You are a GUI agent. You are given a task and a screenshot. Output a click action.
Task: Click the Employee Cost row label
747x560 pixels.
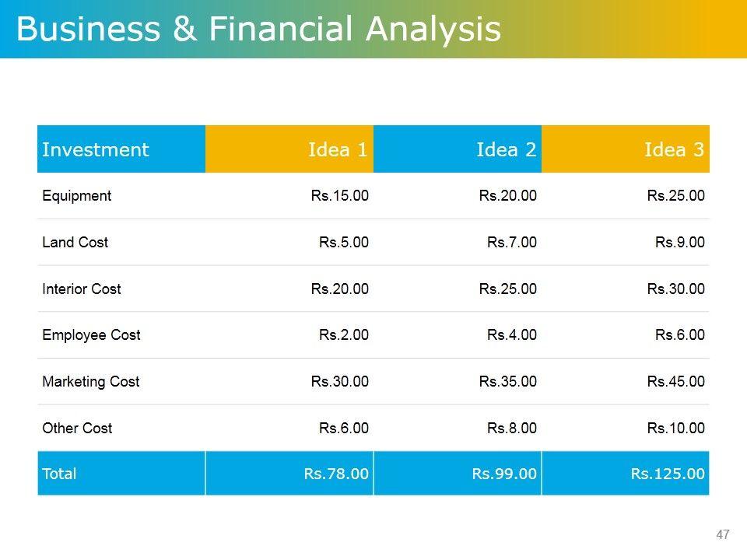pos(91,335)
